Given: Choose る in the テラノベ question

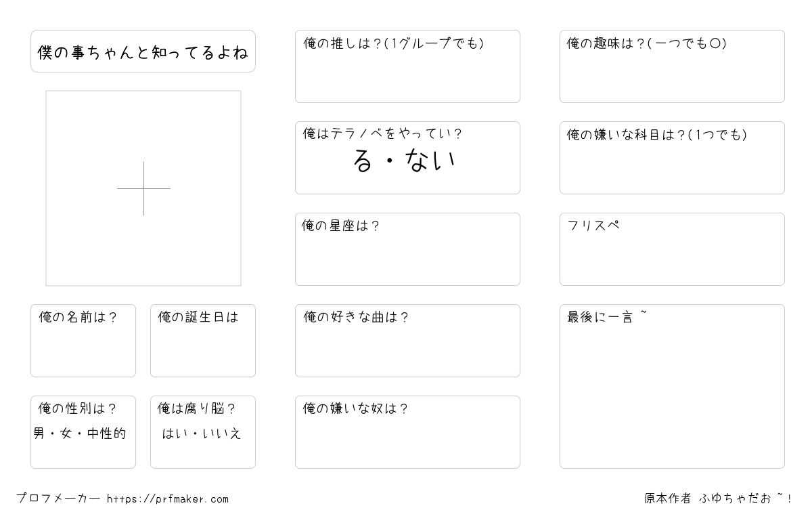Looking at the screenshot, I should point(363,161).
